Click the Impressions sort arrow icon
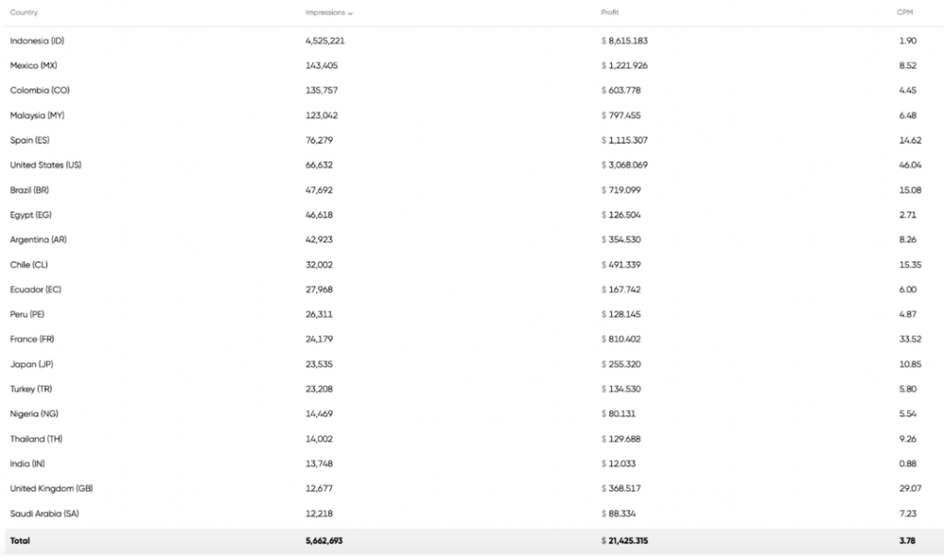 tap(351, 13)
